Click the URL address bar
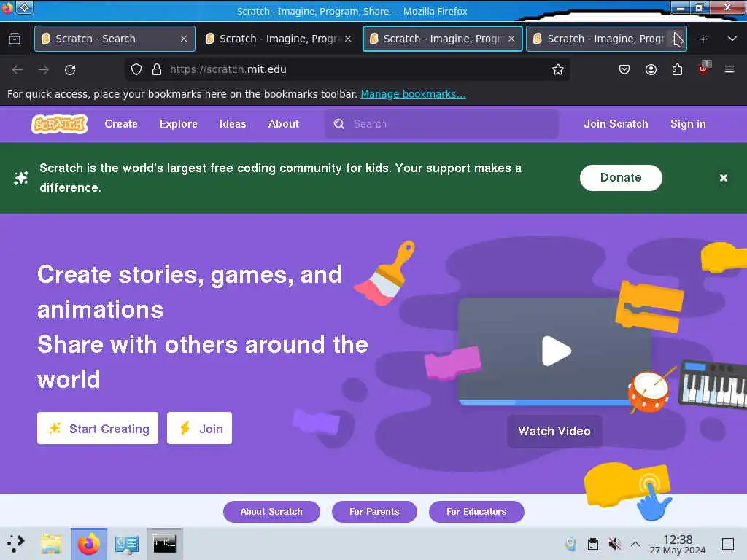Screen dimensions: 747x560 348,69
